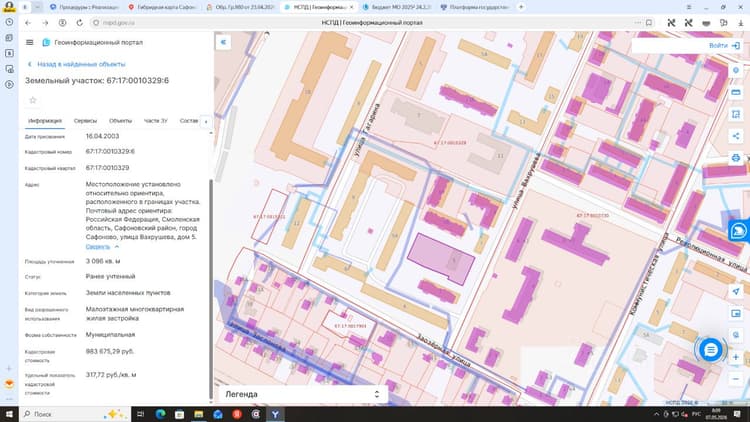750x422 pixels.
Task: Click the cadastral value 983 675,29 руб.
Action: (x=110, y=351)
